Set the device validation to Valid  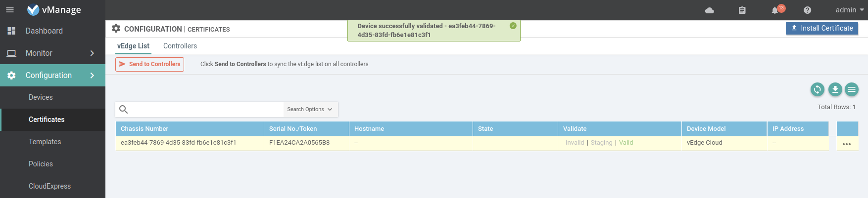[626, 143]
